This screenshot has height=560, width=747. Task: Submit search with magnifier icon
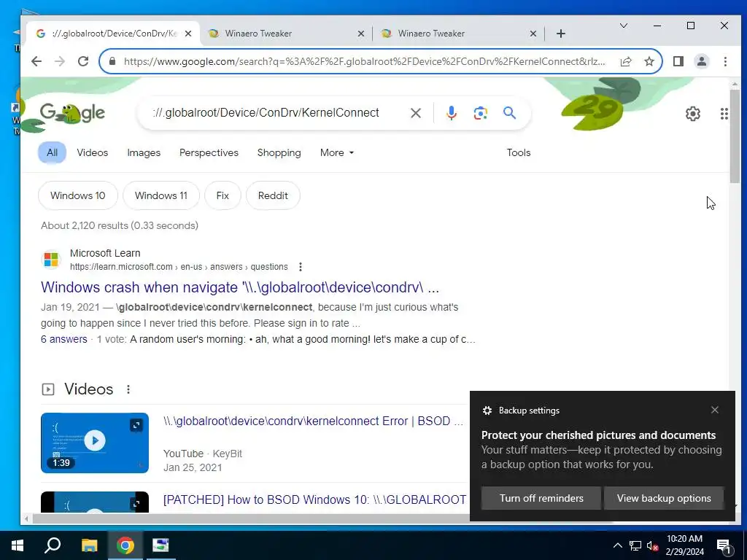[x=509, y=113]
